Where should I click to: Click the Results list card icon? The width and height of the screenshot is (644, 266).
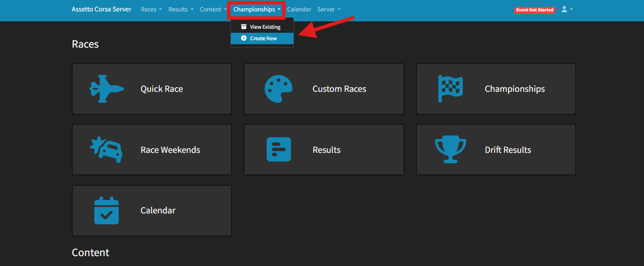click(279, 149)
